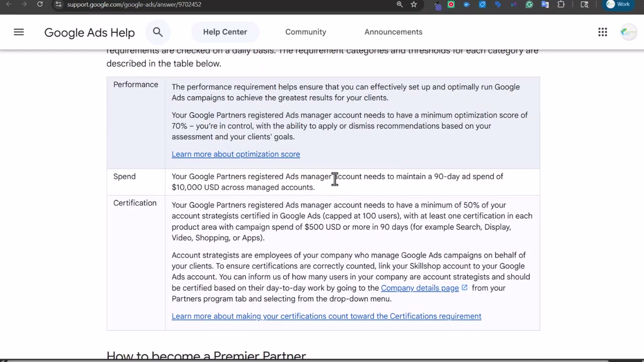
Task: Open the Announcements tab
Action: coord(393,32)
